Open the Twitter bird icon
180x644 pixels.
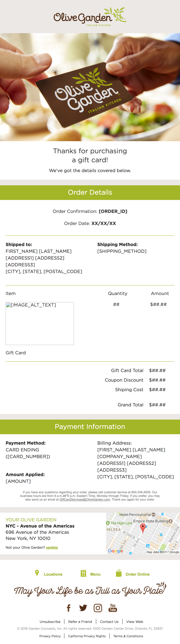(83, 608)
